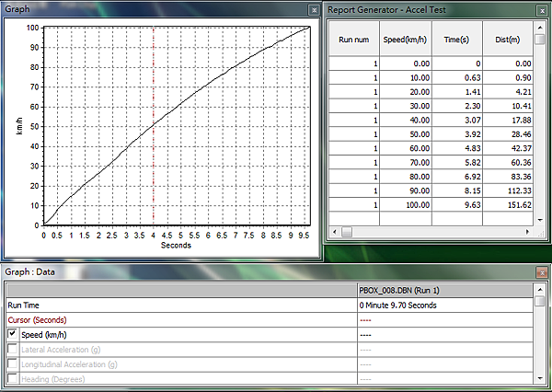Image resolution: width=552 pixels, height=392 pixels.
Task: Uncheck the Speed (km/h) checkbox
Action: [x=12, y=333]
